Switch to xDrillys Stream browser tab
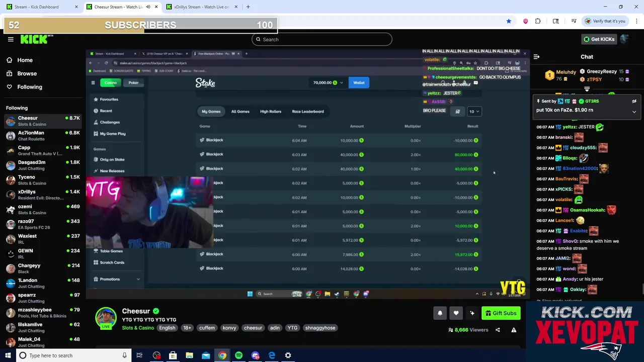Screen dimensions: 644x362 (x=201, y=7)
